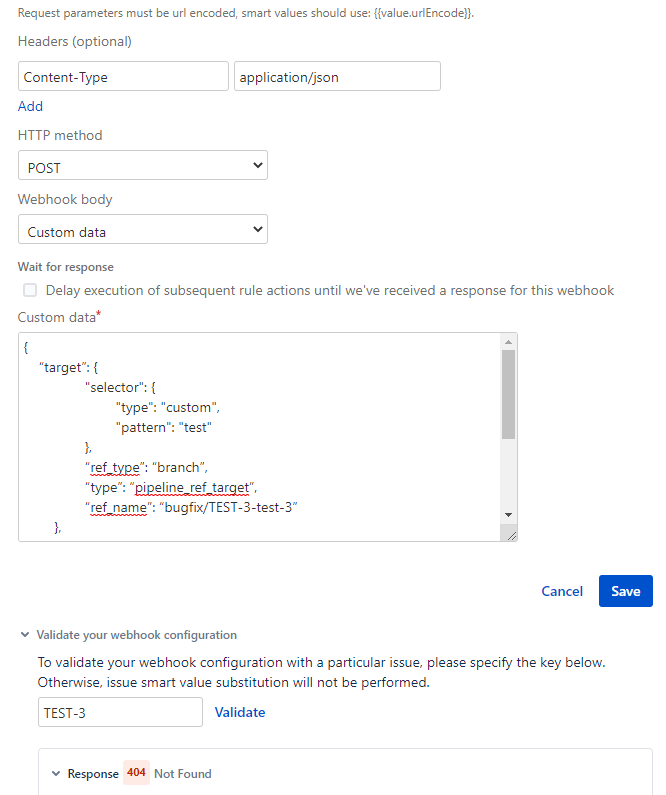Click the application/json header value field

coord(337,77)
